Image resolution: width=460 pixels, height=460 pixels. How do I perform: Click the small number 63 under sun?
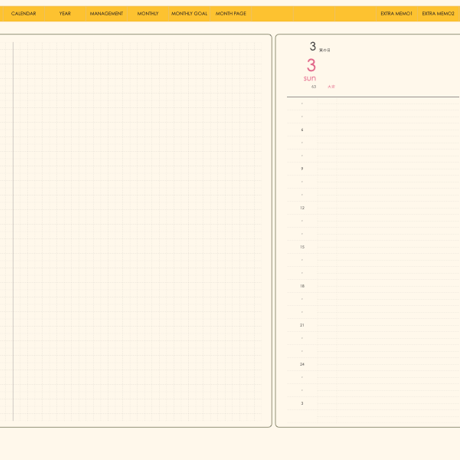click(313, 87)
